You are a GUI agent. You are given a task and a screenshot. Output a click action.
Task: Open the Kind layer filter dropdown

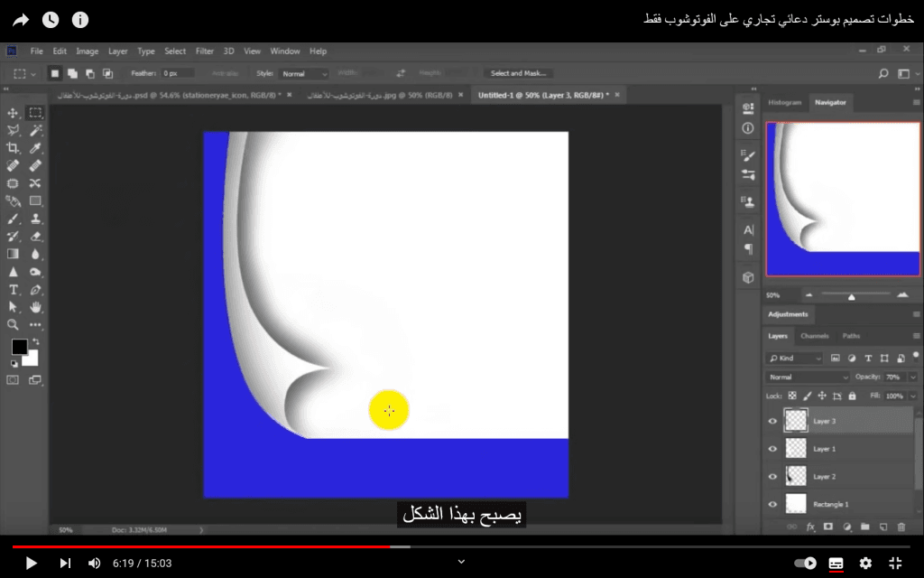click(x=794, y=358)
